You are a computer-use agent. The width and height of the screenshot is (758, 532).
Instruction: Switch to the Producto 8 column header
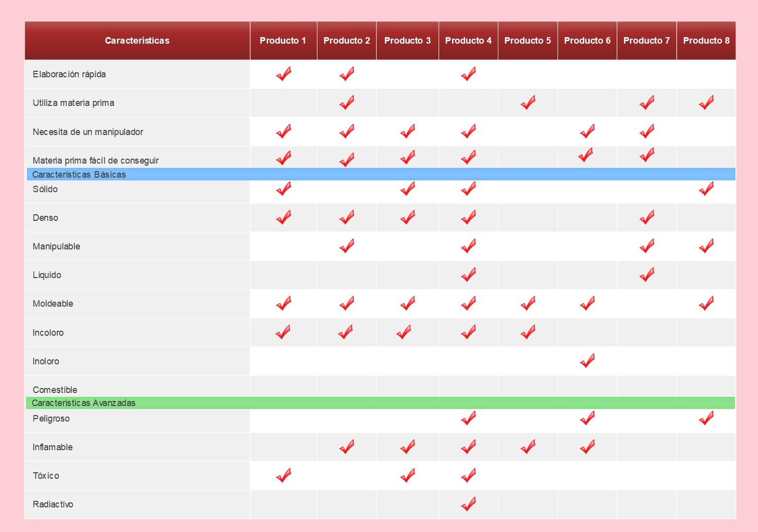pyautogui.click(x=706, y=41)
